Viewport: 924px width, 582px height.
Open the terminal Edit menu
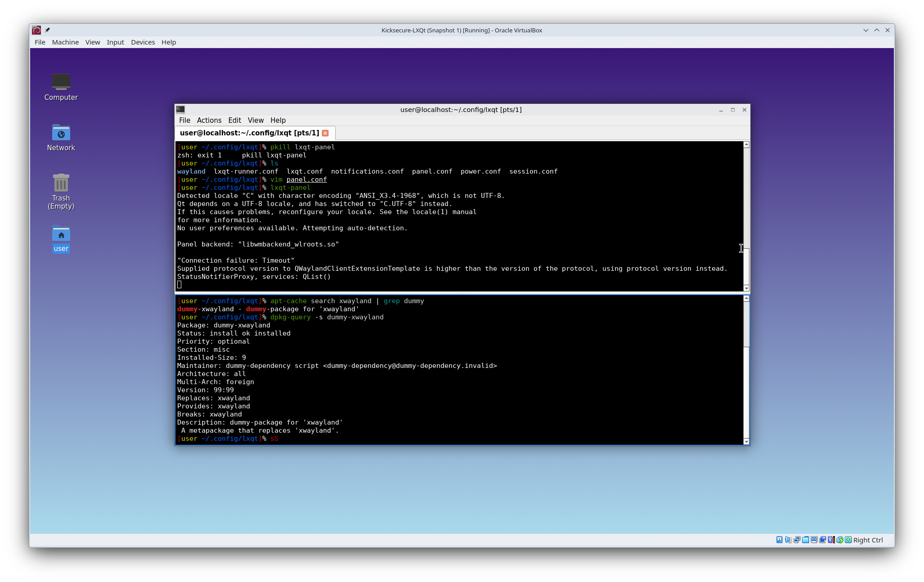[234, 121]
